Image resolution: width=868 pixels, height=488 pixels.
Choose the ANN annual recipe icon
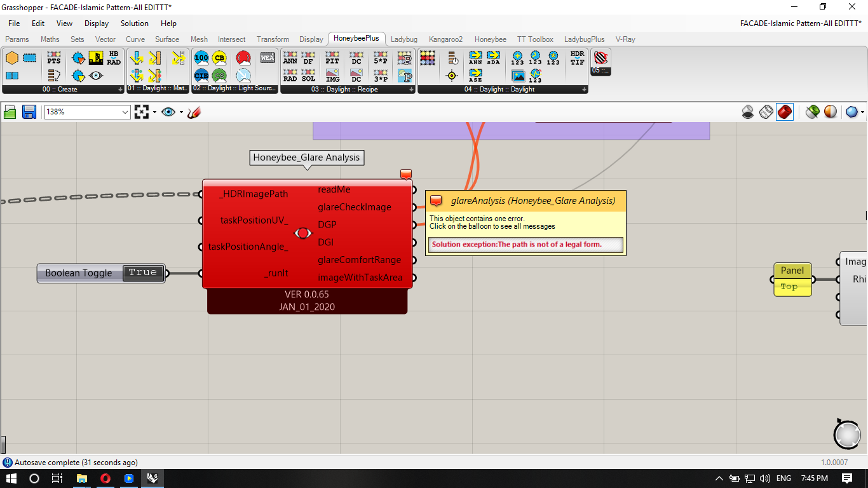pyautogui.click(x=290, y=58)
